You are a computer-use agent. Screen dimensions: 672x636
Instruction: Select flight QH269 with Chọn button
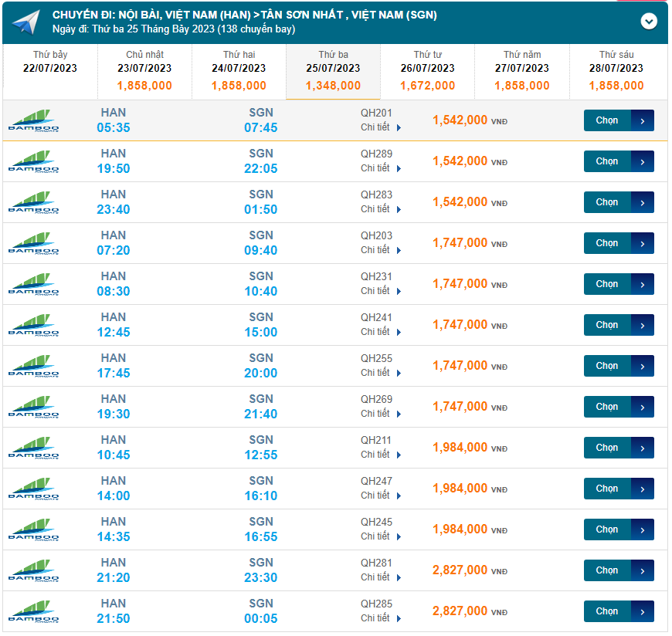[607, 407]
